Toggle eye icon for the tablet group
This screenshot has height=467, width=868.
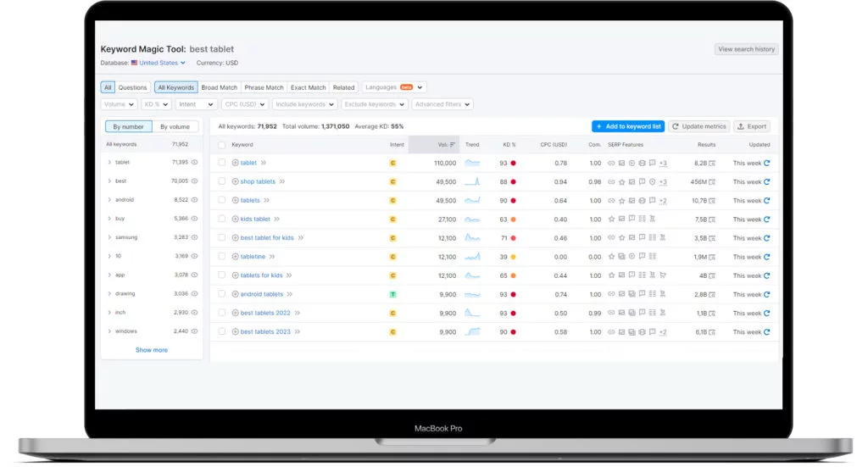194,163
